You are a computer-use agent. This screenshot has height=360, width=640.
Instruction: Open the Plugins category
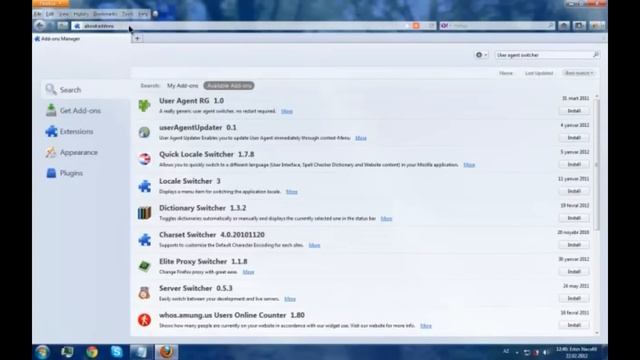(85, 173)
